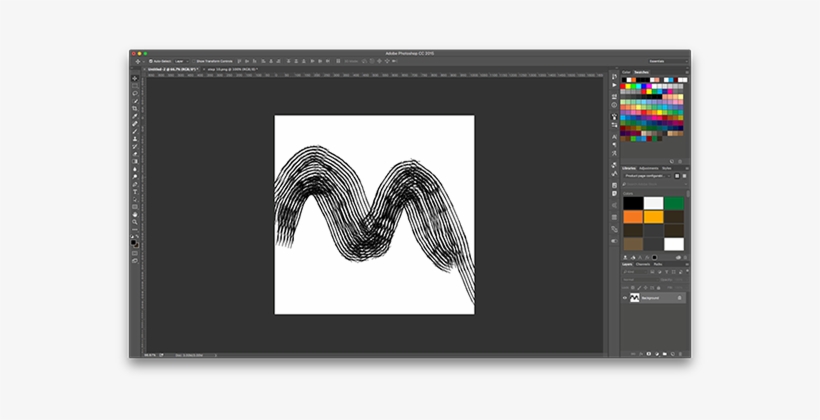Select the Rectangular Marquee tool
The height and width of the screenshot is (420, 820).
pos(135,86)
